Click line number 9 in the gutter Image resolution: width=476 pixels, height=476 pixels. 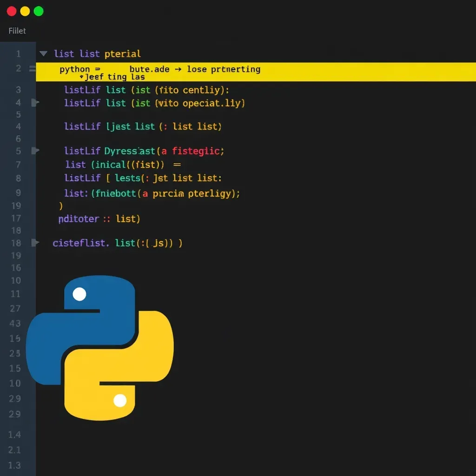(x=19, y=193)
